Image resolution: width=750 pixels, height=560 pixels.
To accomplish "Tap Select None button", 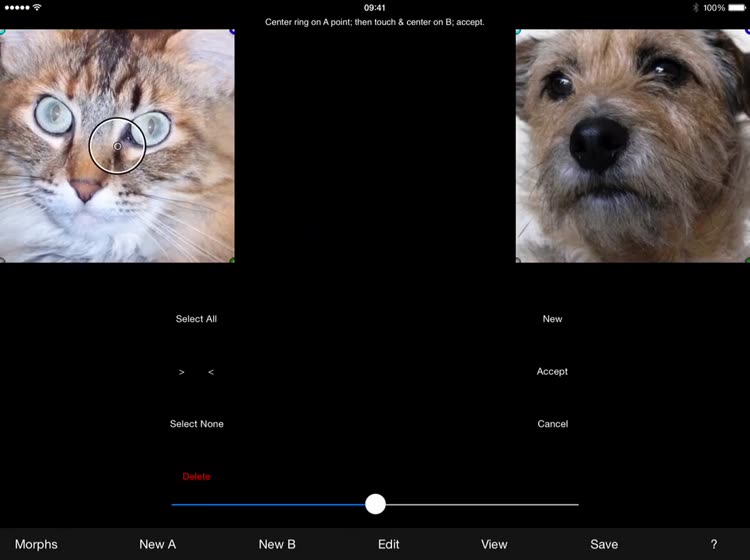I will (x=197, y=424).
